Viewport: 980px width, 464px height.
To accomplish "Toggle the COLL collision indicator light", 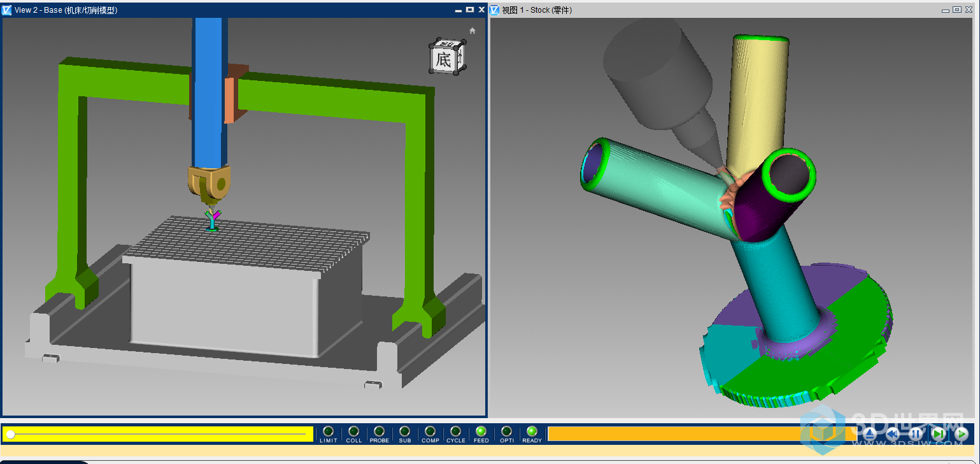I will coord(354,431).
